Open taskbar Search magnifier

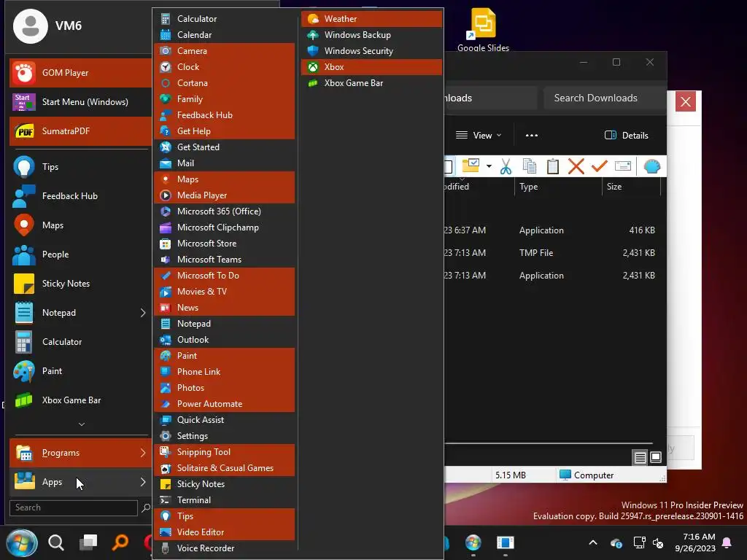(x=56, y=542)
